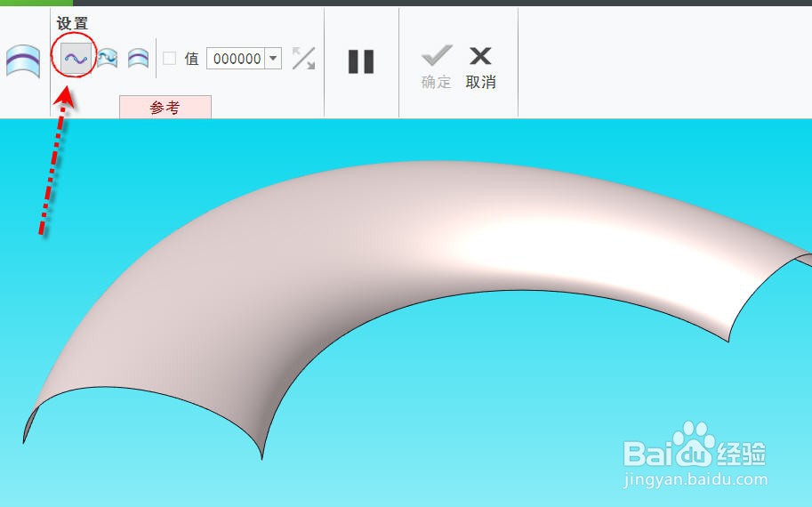812x507 pixels.
Task: Select the large surface offset feature icon
Action: (x=23, y=60)
